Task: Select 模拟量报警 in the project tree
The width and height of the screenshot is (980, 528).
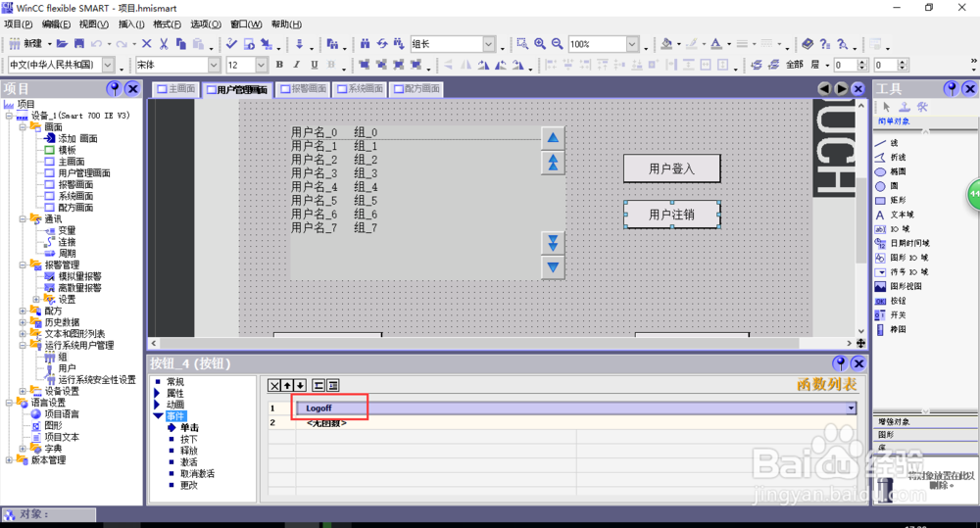Action: [79, 276]
